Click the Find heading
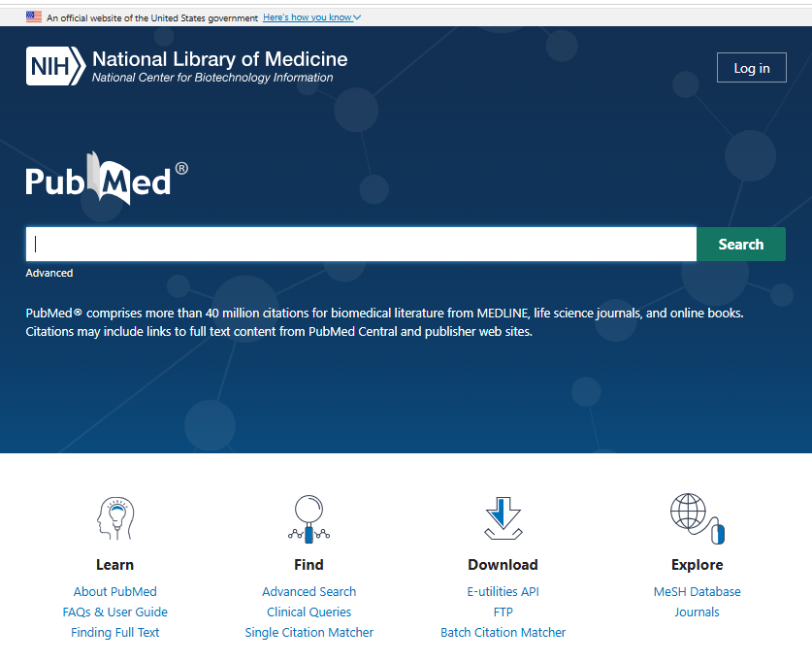 (309, 565)
